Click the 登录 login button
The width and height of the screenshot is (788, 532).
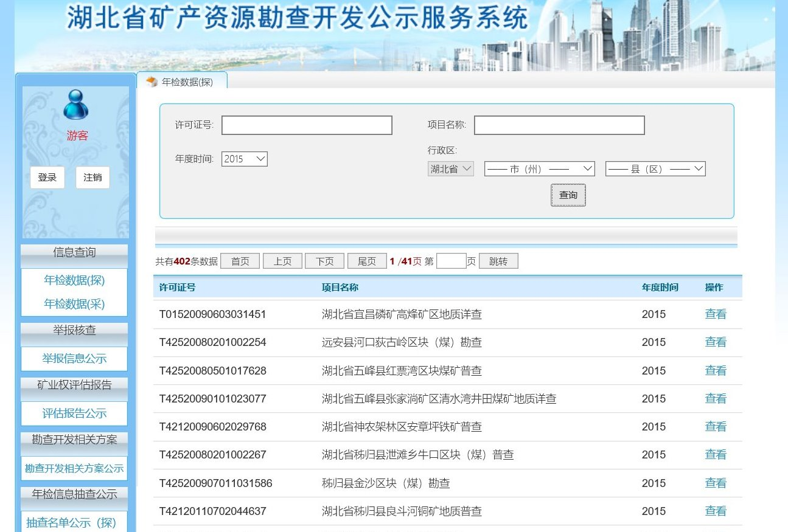[x=47, y=178]
